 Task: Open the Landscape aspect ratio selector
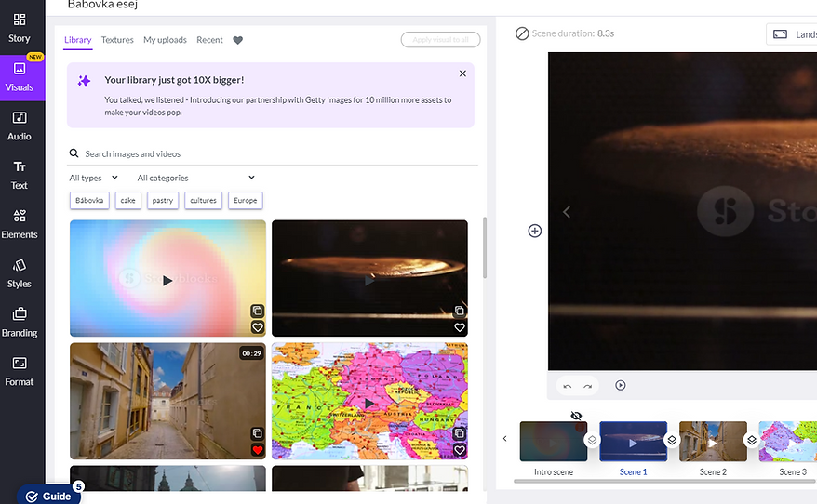tap(792, 34)
